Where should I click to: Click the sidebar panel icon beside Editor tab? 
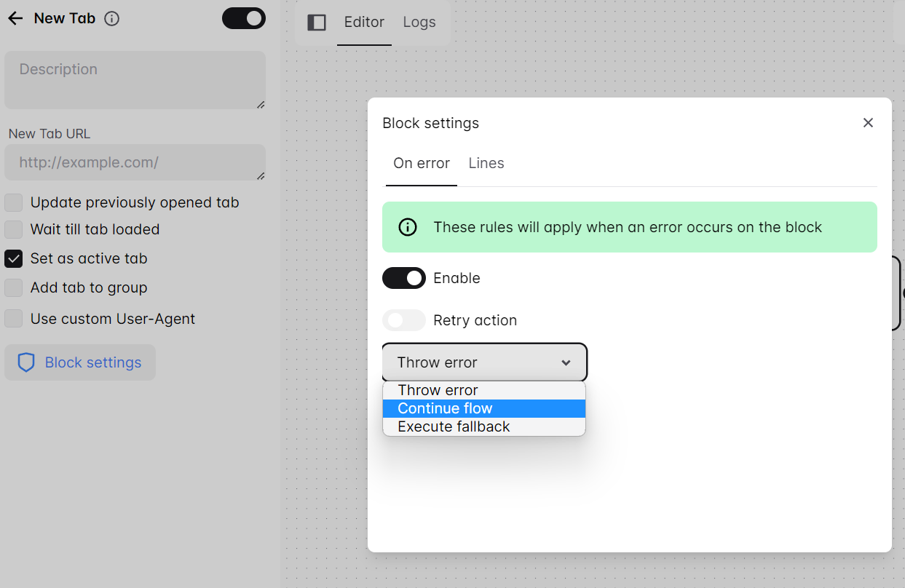pyautogui.click(x=317, y=23)
